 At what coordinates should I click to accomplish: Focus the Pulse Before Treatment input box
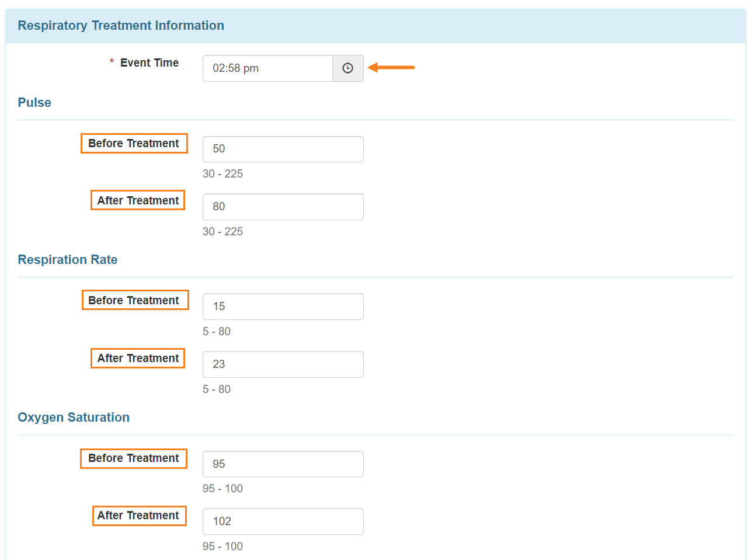[283, 149]
